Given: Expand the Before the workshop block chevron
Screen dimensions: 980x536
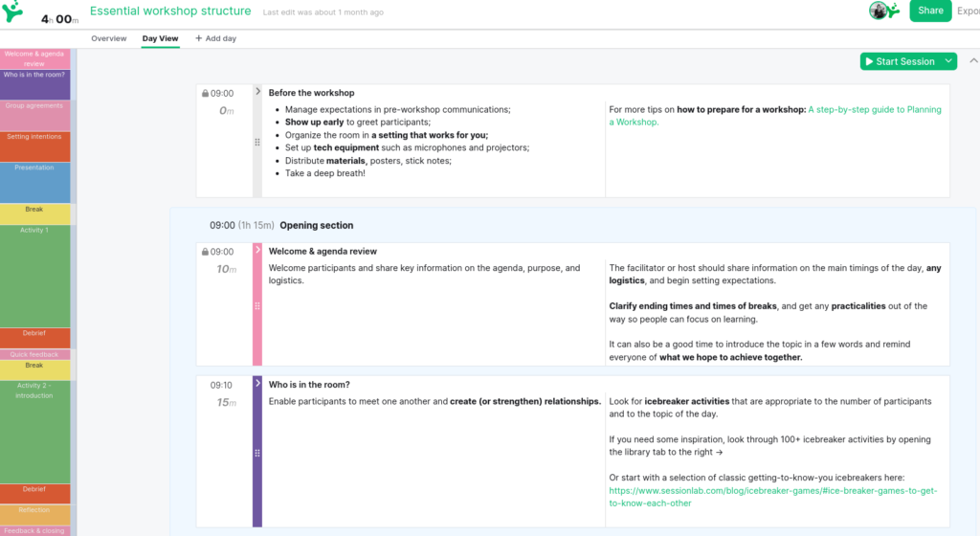Looking at the screenshot, I should pos(257,92).
